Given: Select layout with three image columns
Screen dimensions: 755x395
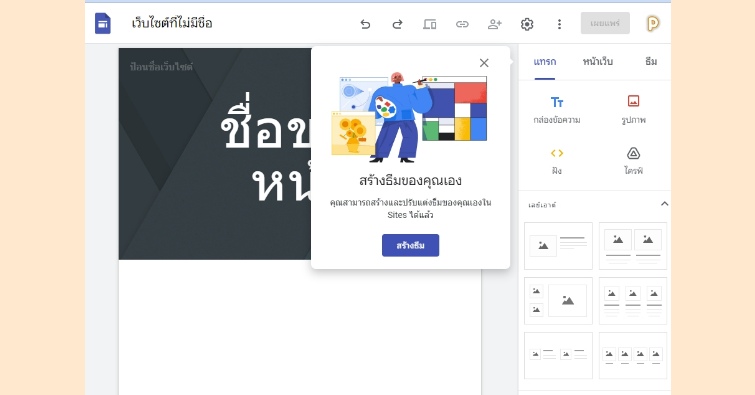Looking at the screenshot, I should click(633, 301).
